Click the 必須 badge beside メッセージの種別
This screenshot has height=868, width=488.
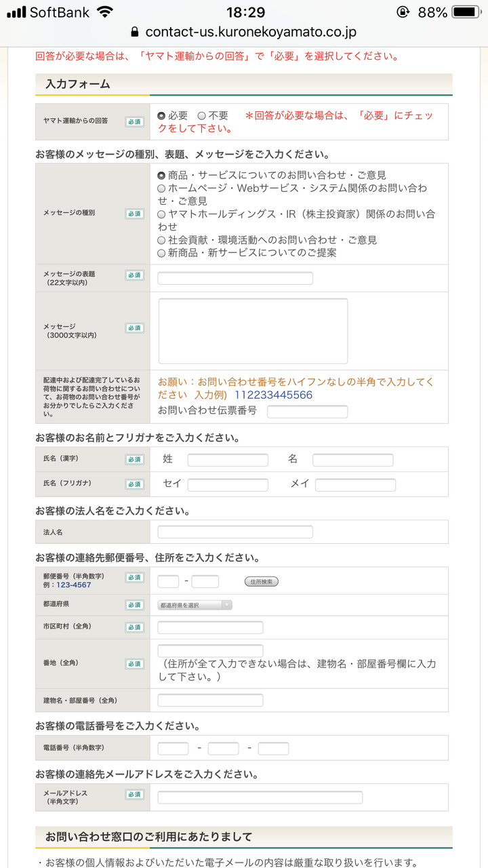(134, 214)
